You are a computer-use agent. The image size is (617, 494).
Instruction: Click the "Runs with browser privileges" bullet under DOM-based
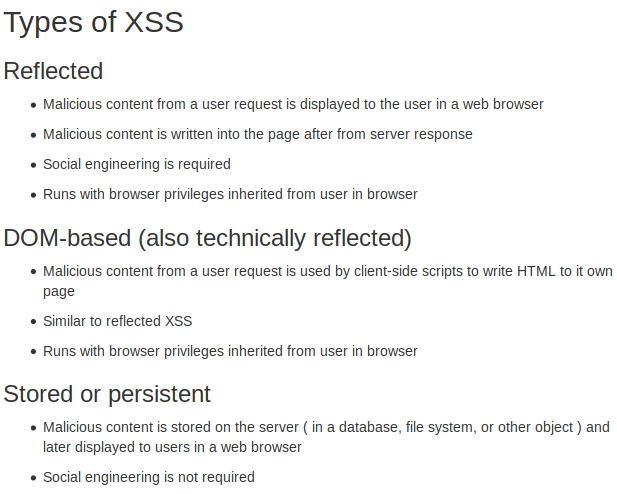[230, 351]
